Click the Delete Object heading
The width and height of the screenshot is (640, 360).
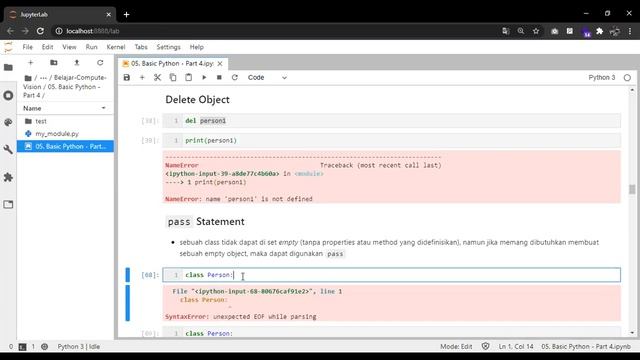coord(197,100)
